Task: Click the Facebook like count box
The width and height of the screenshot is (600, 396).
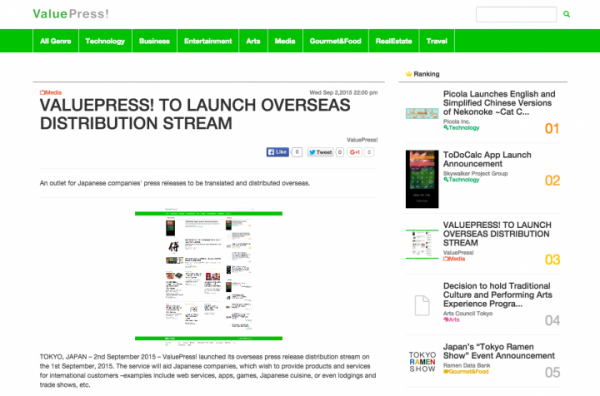Action: [x=297, y=152]
